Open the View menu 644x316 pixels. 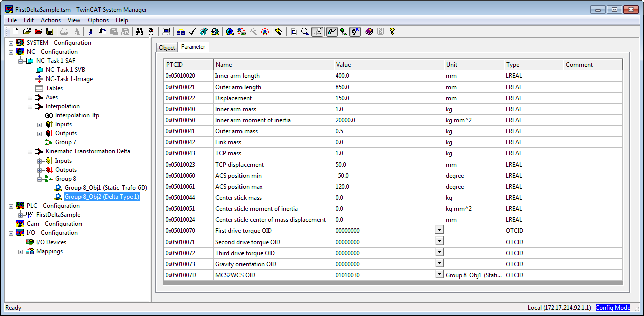tap(74, 20)
